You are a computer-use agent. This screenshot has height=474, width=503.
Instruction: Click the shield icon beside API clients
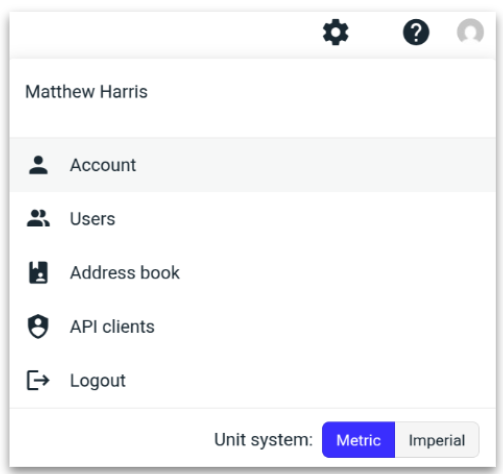pos(38,326)
